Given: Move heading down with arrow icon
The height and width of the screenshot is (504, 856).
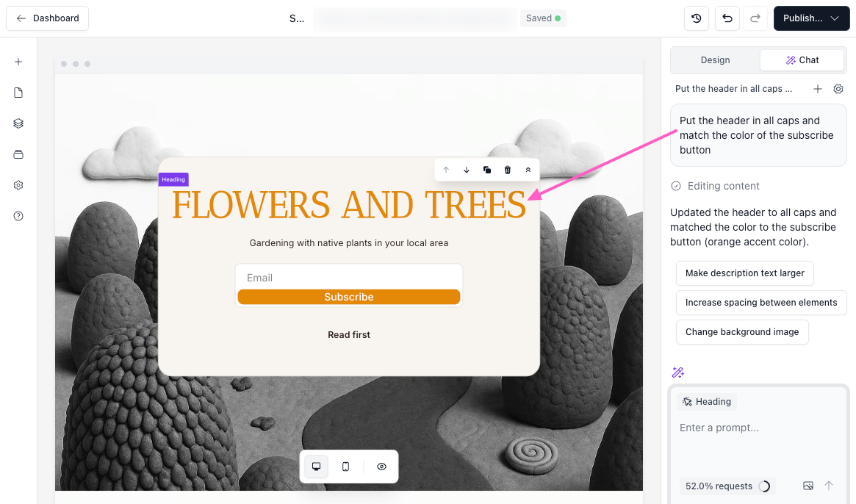Looking at the screenshot, I should 466,170.
